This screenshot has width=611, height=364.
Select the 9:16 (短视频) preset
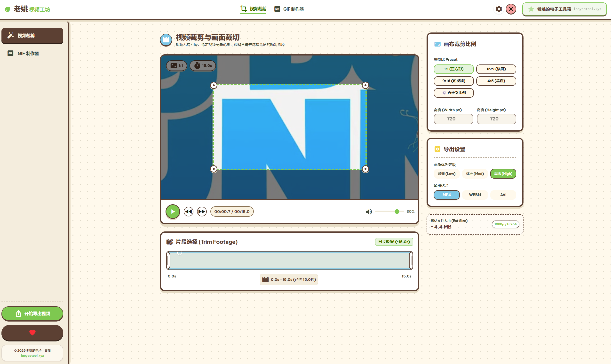click(453, 81)
